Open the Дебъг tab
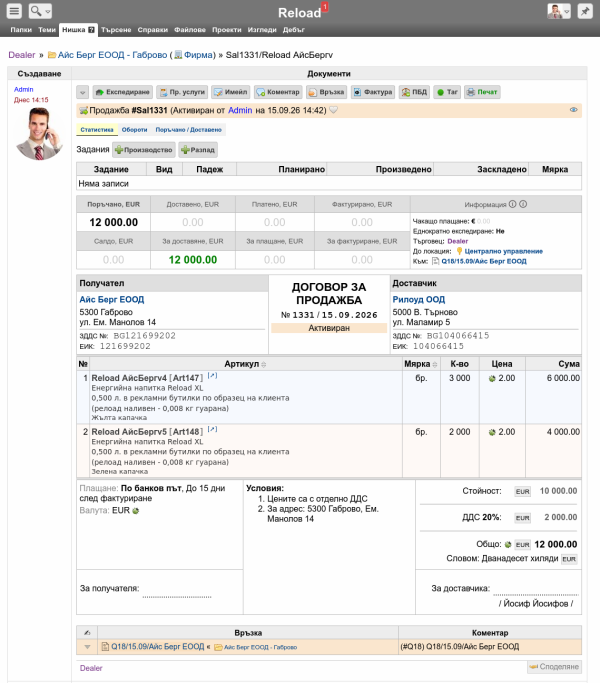Viewport: 600px width, 683px height. coord(293,30)
